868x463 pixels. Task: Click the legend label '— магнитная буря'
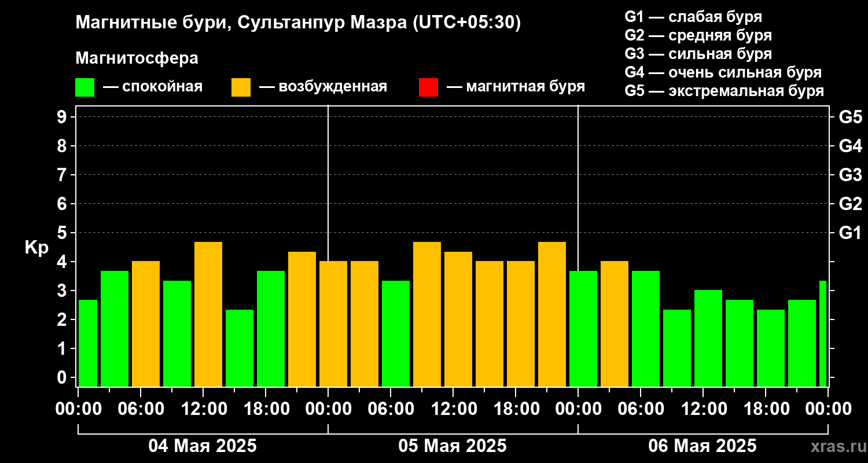(516, 87)
